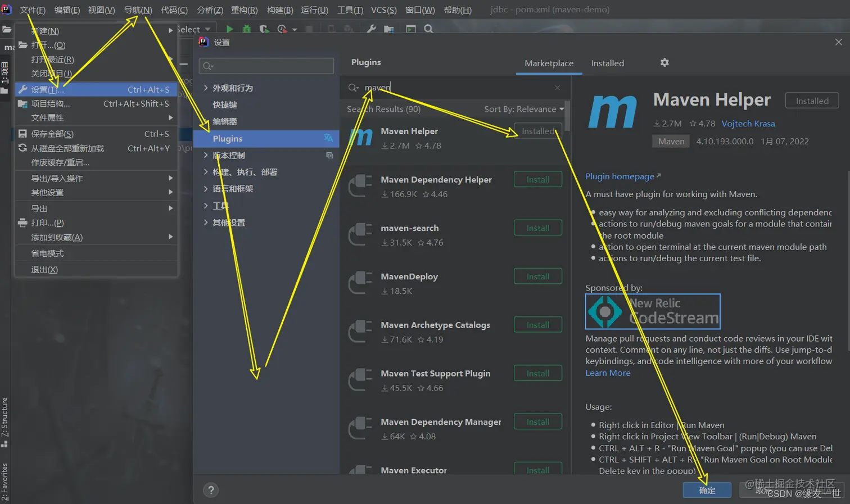Click Run with Coverage toolbar icon

[x=264, y=29]
